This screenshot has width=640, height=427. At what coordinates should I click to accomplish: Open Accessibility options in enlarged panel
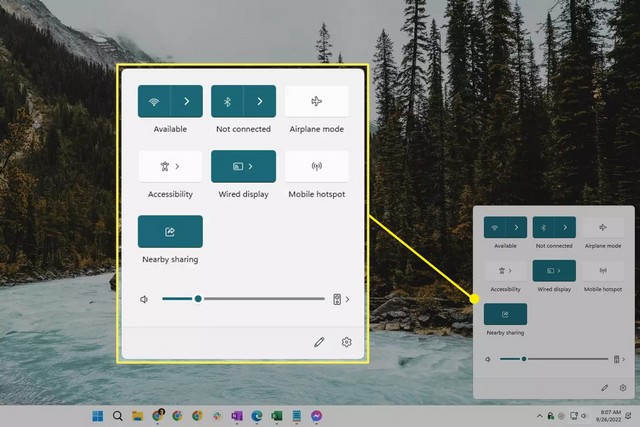coord(170,166)
